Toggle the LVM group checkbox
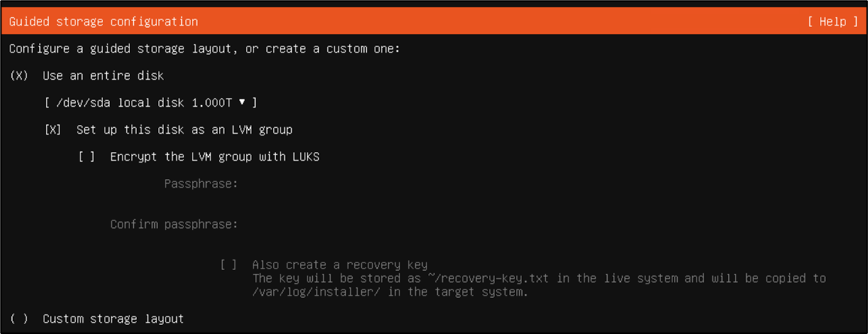868x334 pixels. [53, 130]
